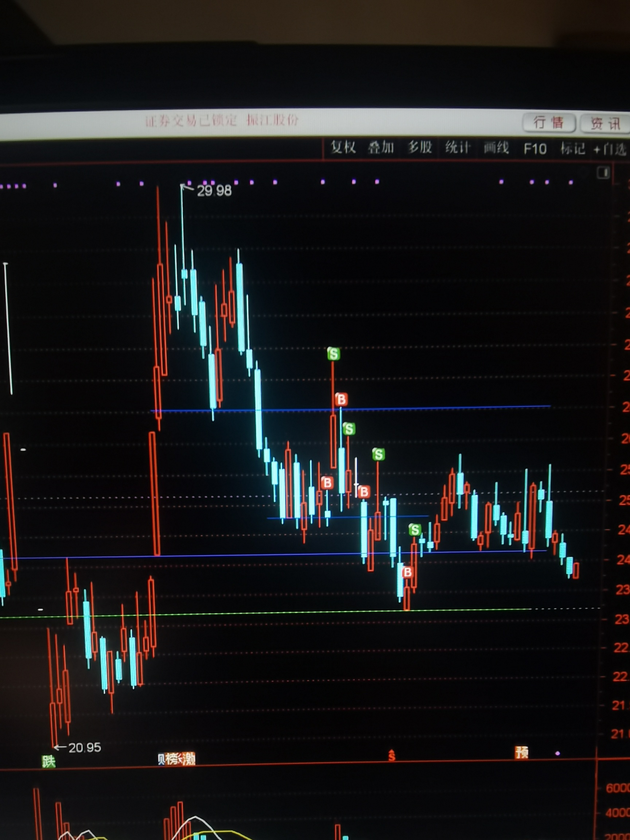This screenshot has width=630, height=840.
Task: Select the green horizontal support line
Action: click(266, 612)
